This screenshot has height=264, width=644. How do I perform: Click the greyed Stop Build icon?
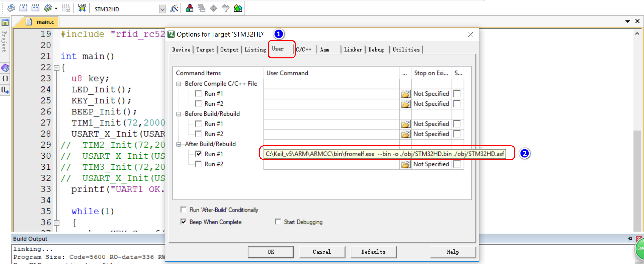point(66,8)
